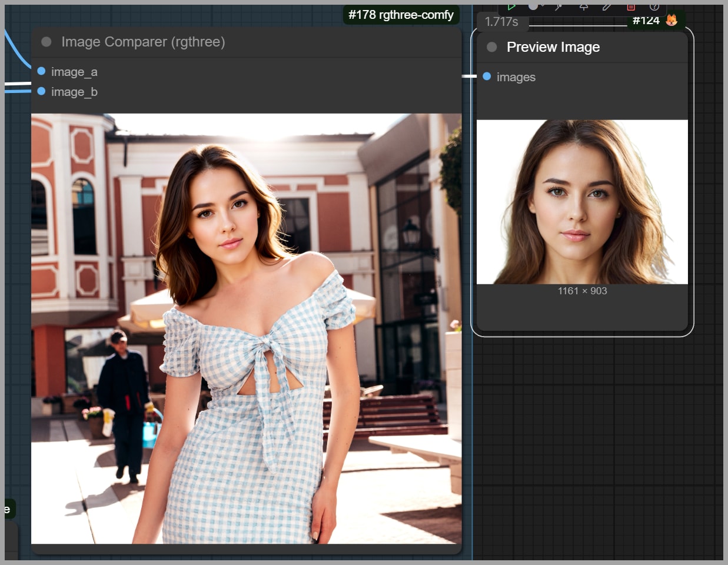Collapse the Image Comparer node via its dot
Screen dimensions: 728x565
46,42
